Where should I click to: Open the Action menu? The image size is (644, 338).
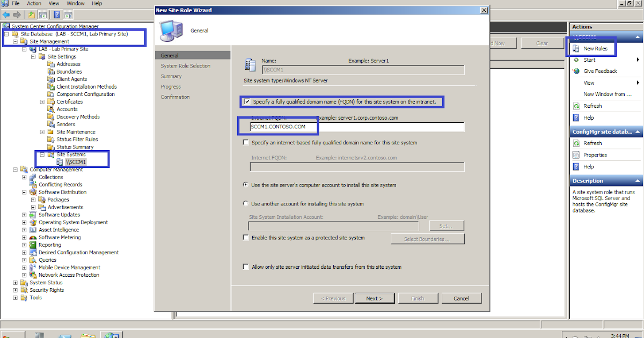(x=34, y=3)
